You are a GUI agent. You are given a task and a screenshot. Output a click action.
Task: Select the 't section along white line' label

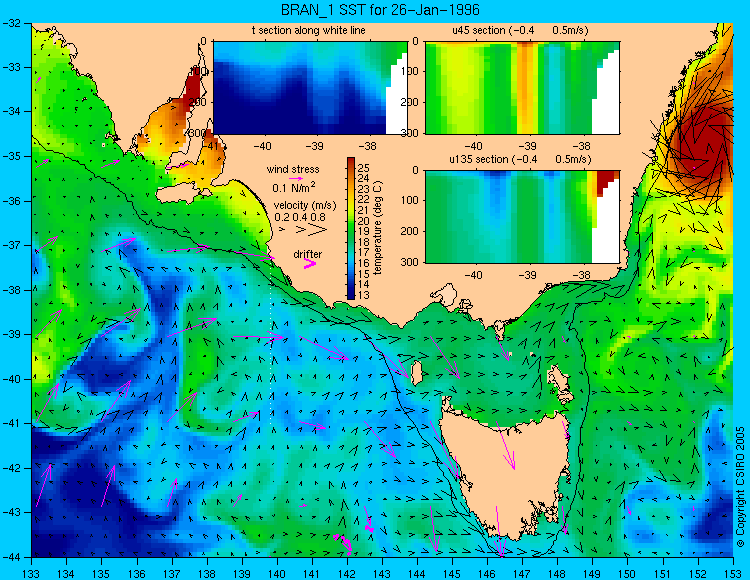coord(309,31)
